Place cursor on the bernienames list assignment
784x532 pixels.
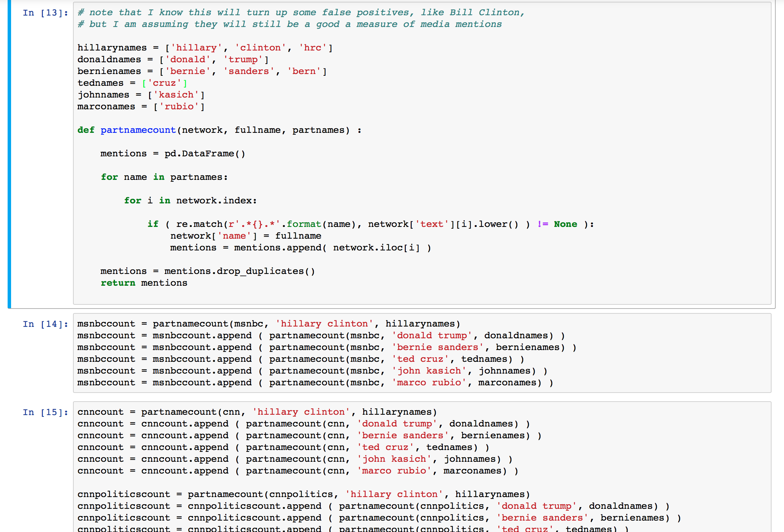pyautogui.click(x=202, y=71)
